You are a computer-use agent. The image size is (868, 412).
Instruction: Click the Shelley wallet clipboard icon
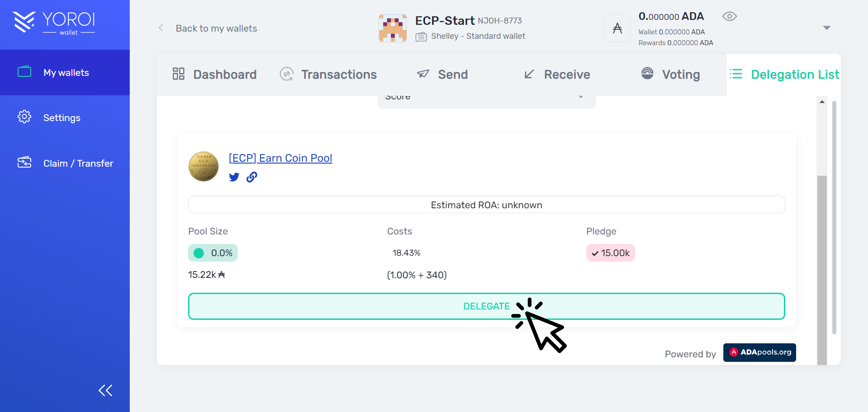click(x=421, y=37)
